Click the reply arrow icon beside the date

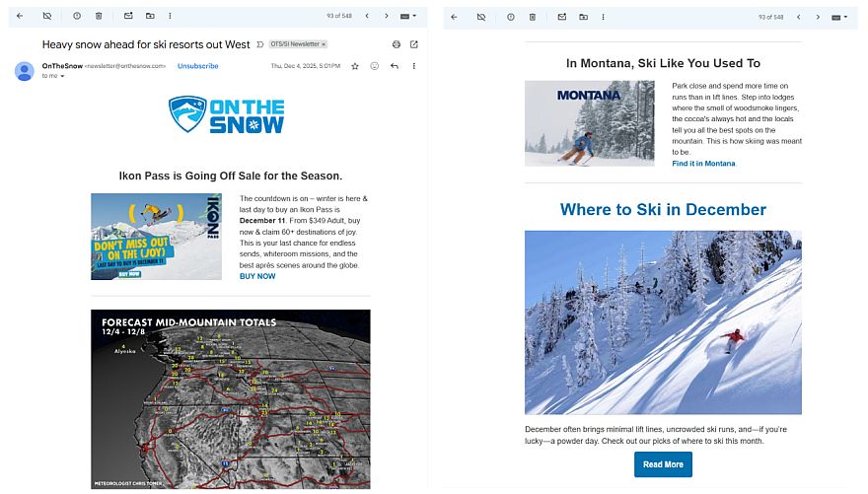click(395, 66)
